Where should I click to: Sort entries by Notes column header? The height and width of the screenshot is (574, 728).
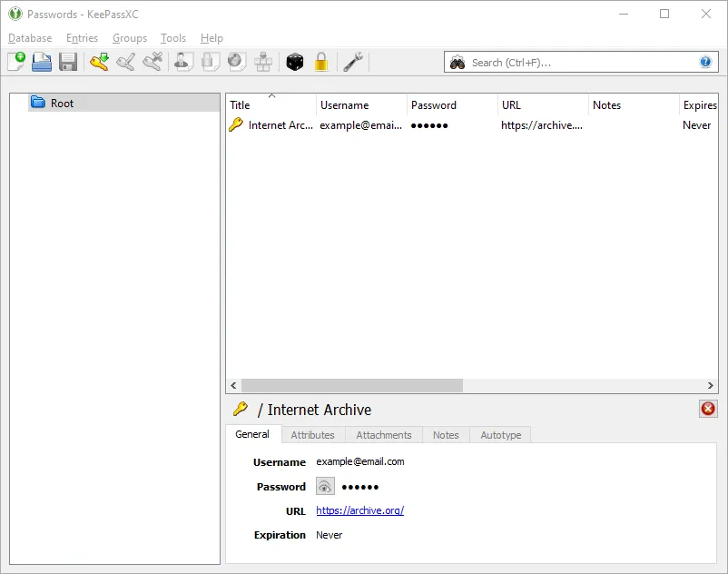(634, 105)
